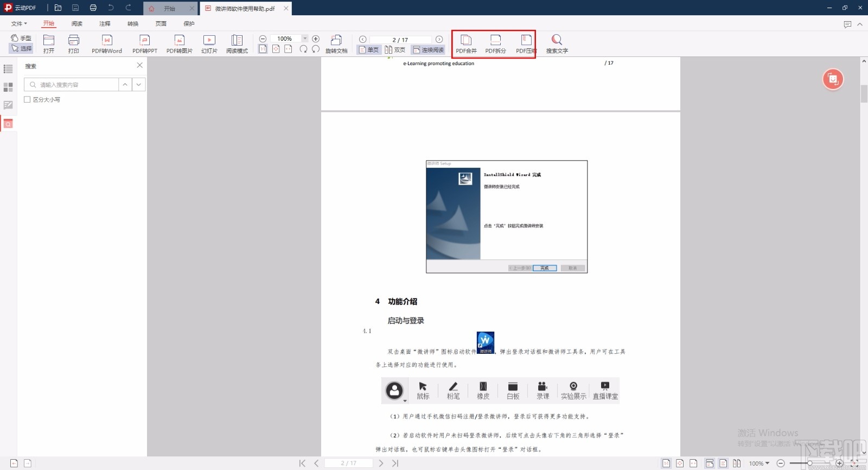Screen dimensions: 868x470
Task: Click the fit page icon in ribbon
Action: click(x=276, y=49)
